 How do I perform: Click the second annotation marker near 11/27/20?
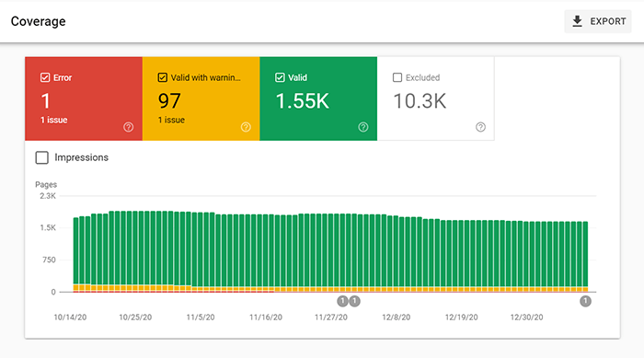[x=354, y=301]
